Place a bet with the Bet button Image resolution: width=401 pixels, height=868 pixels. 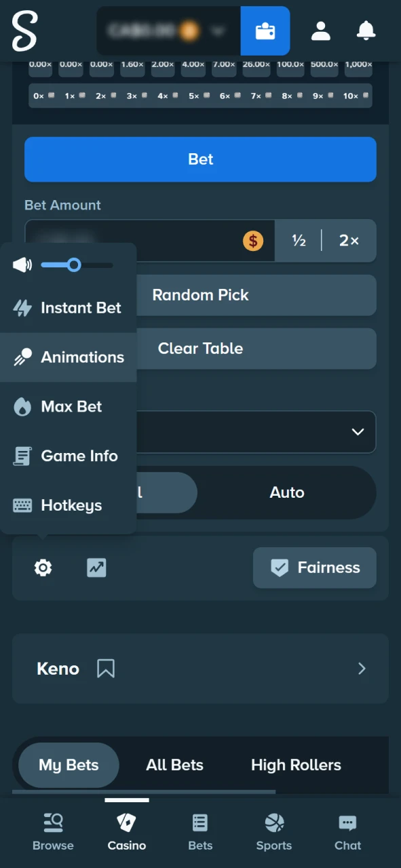pos(200,159)
